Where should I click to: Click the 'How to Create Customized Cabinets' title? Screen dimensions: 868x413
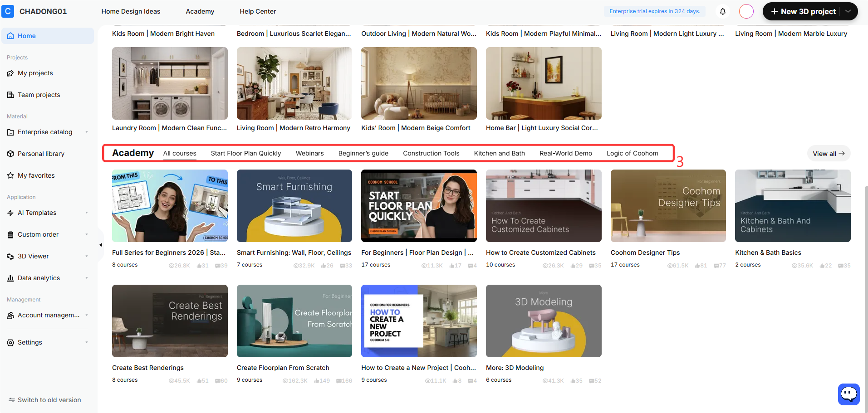pyautogui.click(x=541, y=253)
